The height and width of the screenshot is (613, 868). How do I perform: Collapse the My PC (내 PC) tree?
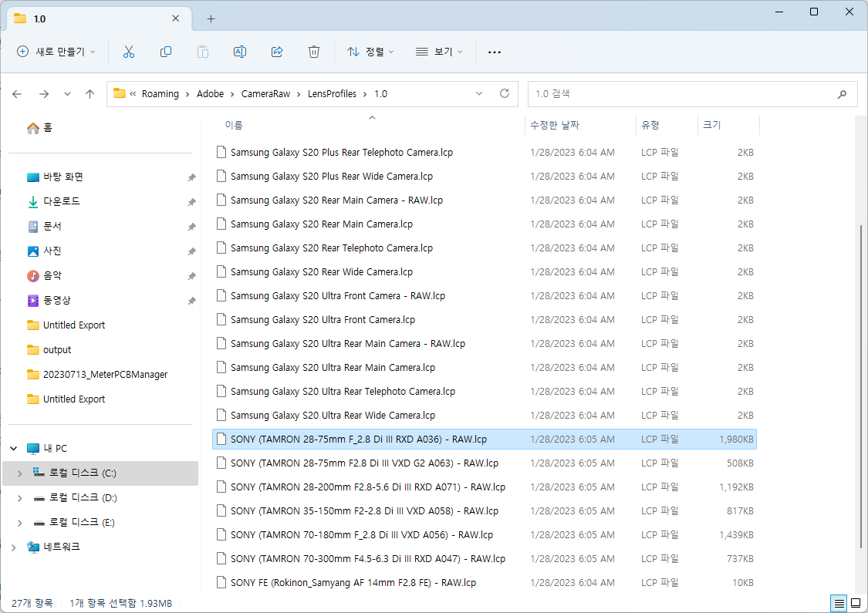tap(14, 448)
